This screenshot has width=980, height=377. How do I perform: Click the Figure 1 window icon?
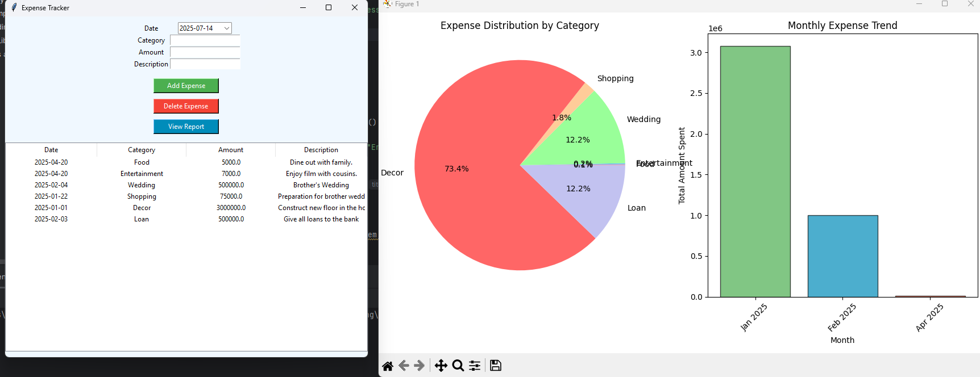(x=388, y=4)
